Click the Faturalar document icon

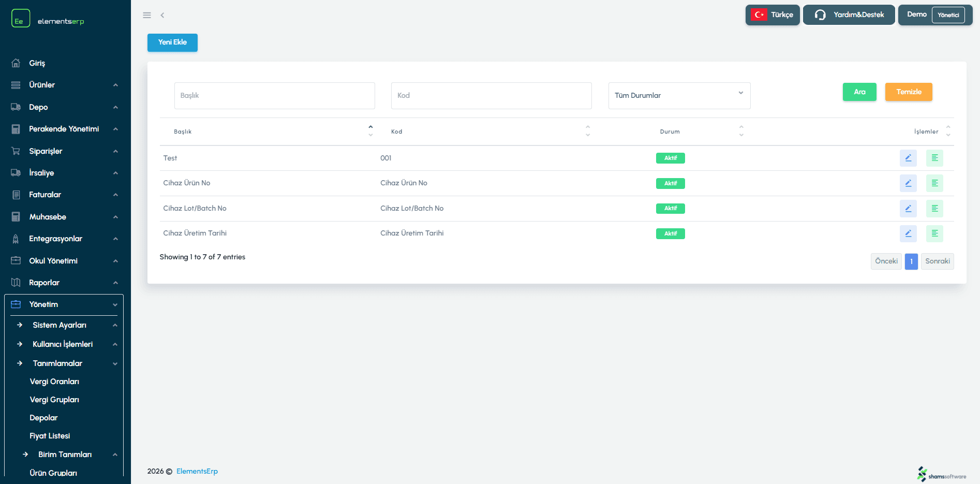(16, 195)
